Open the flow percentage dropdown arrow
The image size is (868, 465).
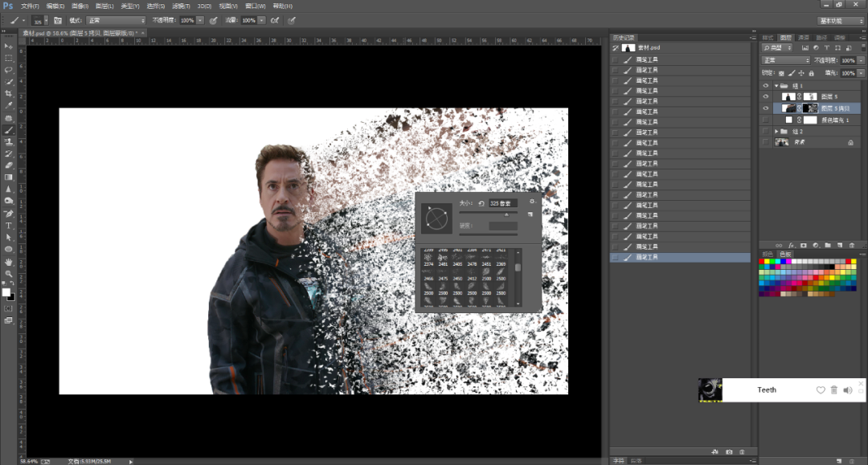click(x=261, y=20)
